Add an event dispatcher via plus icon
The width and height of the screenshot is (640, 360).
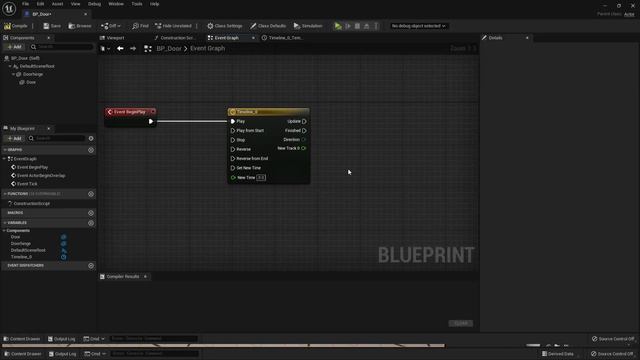tap(91, 265)
